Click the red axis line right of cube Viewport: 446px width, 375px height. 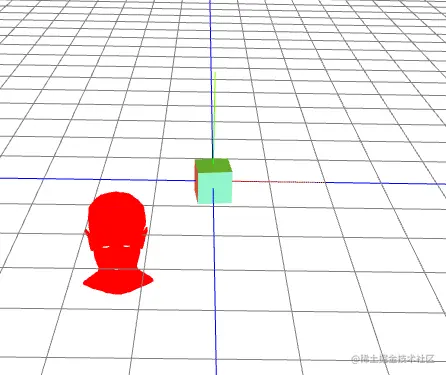click(x=278, y=182)
